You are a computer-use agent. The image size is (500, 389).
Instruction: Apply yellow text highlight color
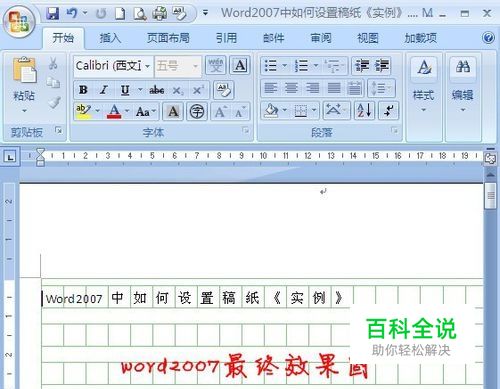tap(83, 111)
